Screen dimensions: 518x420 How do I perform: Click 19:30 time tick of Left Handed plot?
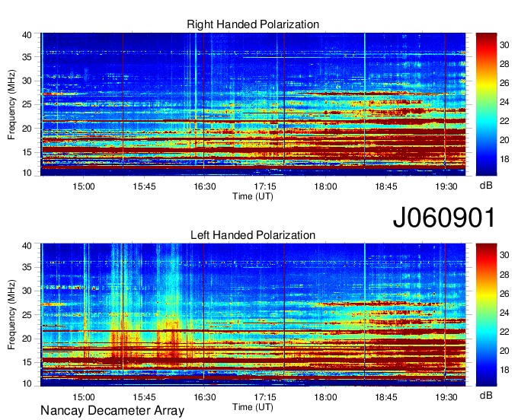pos(446,397)
